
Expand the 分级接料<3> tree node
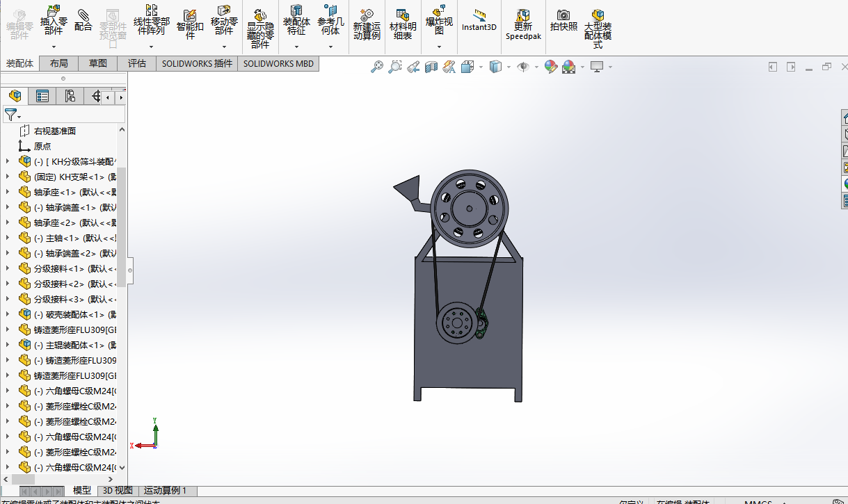click(8, 299)
